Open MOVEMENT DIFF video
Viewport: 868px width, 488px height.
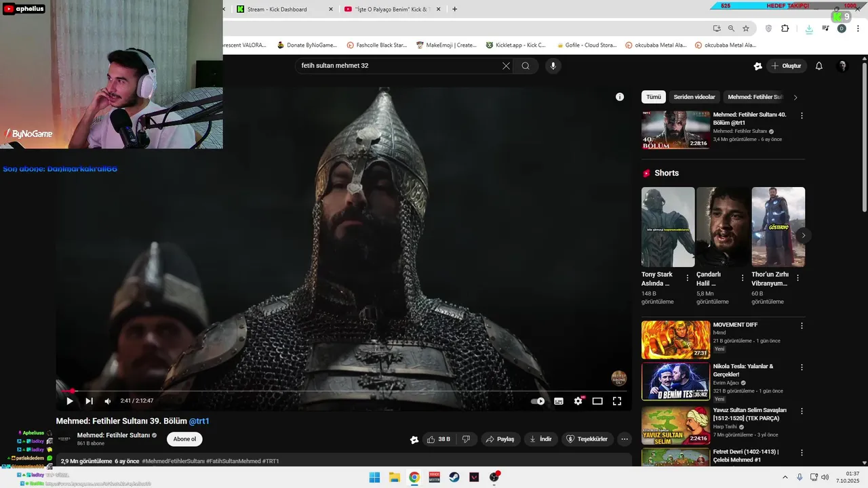click(x=675, y=340)
